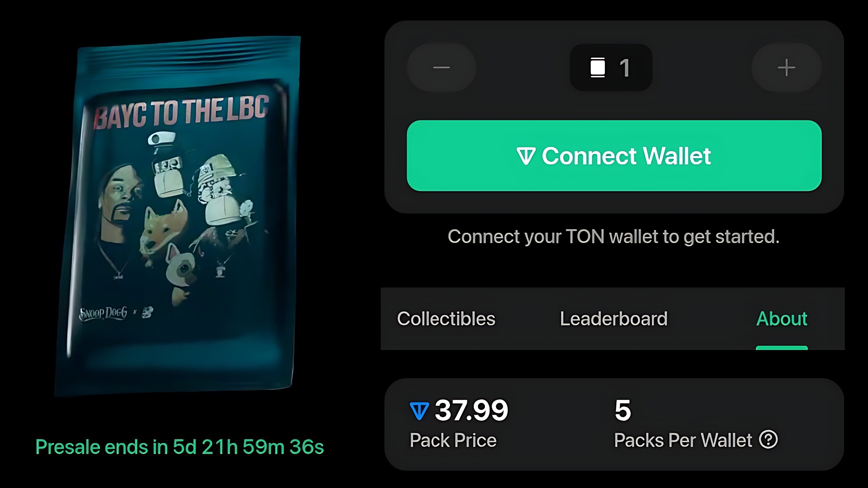Click the Packs Per Wallet label
Screen dimensions: 868x488
(683, 440)
